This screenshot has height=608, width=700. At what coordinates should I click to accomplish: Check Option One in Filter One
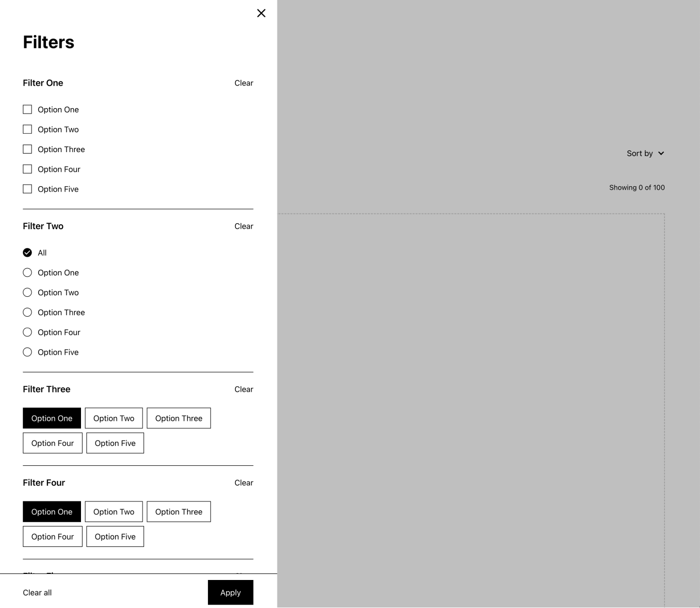pyautogui.click(x=27, y=110)
